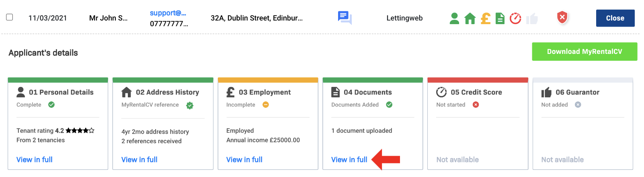The width and height of the screenshot is (644, 177).
Task: View Address History in full
Action: pyautogui.click(x=139, y=160)
